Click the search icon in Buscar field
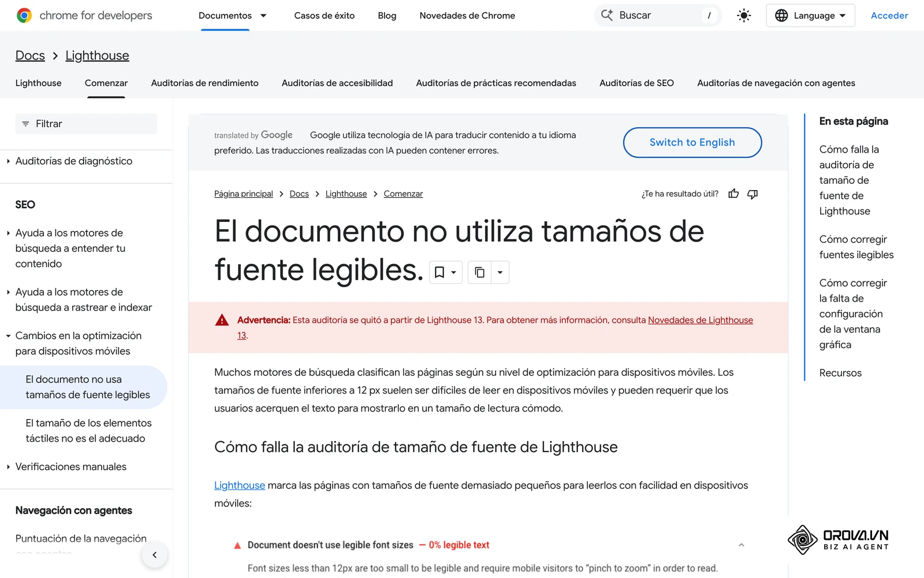This screenshot has width=924, height=578. 607,15
